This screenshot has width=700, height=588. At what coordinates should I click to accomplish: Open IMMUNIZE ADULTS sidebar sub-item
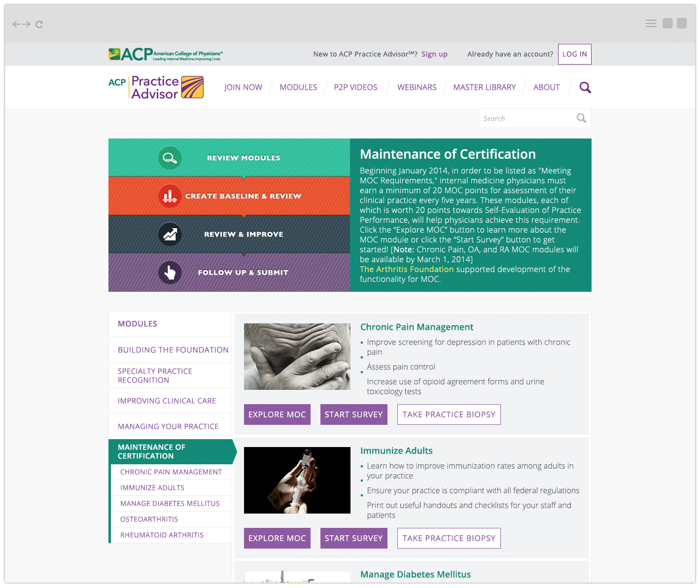point(171,488)
